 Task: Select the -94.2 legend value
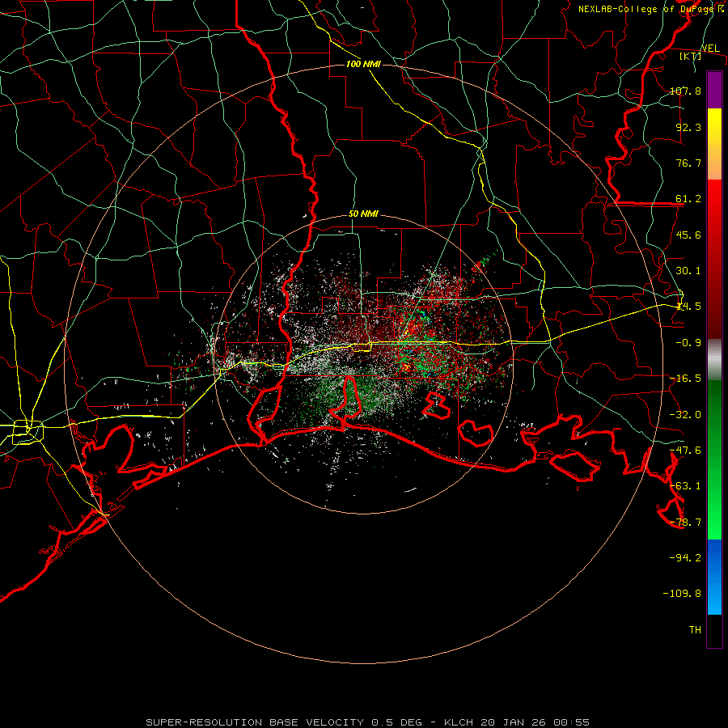tap(685, 558)
